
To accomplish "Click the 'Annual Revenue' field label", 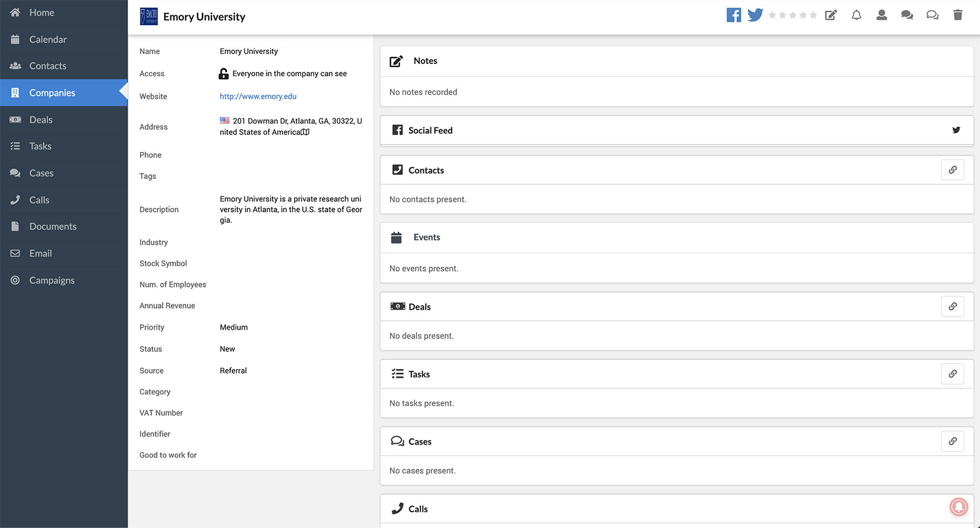I will click(x=167, y=306).
